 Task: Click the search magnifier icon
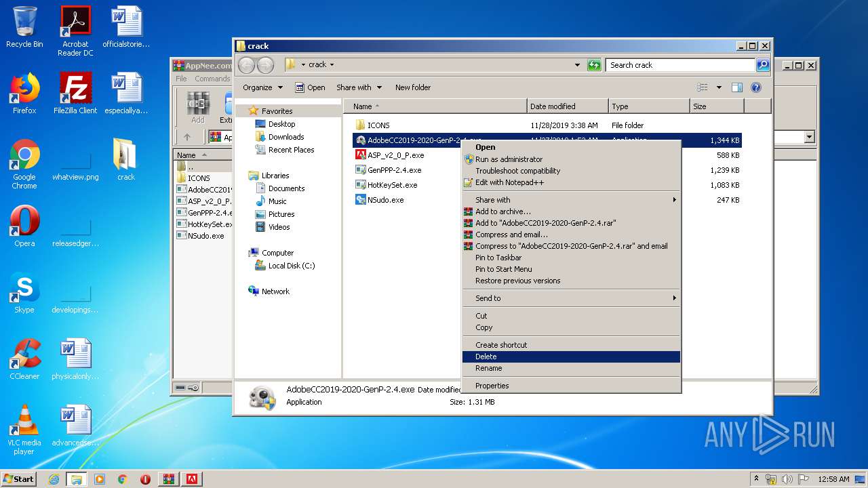pyautogui.click(x=763, y=65)
